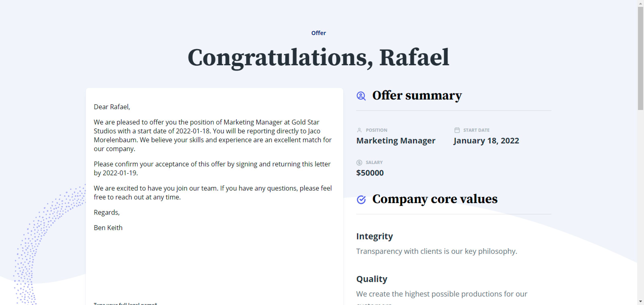This screenshot has width=644, height=305.
Task: Select the Marketing Manager position value
Action: coord(395,141)
